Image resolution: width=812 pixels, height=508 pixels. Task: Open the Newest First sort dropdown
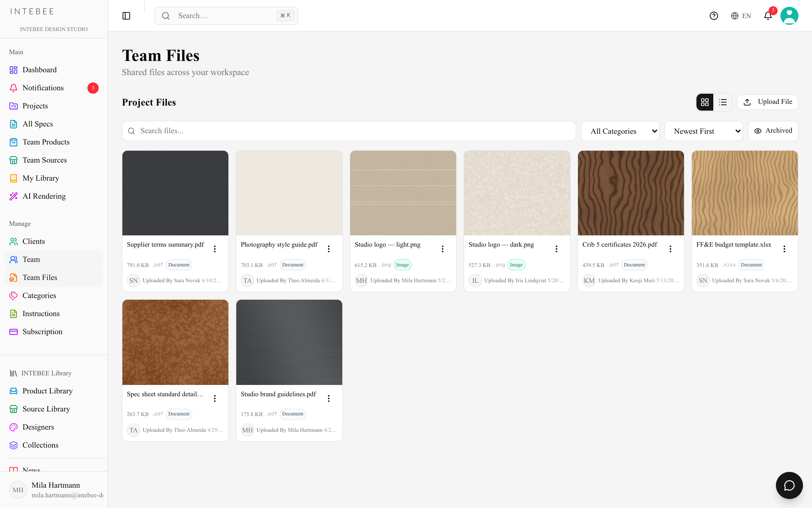703,131
